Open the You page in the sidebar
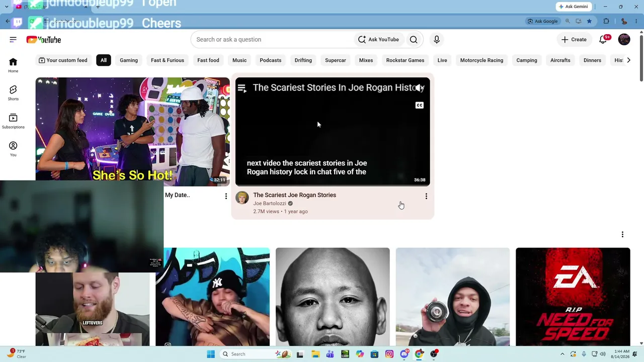Image resolution: width=644 pixels, height=362 pixels. 13,149
